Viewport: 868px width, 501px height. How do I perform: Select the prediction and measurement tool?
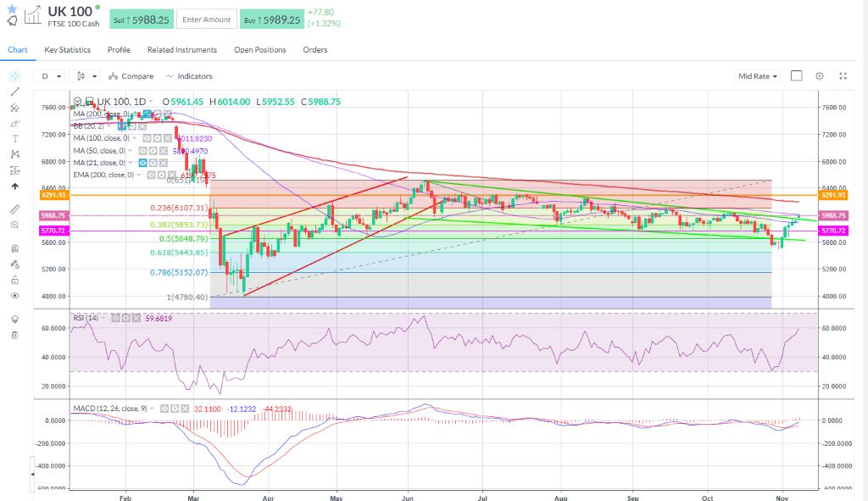(15, 170)
